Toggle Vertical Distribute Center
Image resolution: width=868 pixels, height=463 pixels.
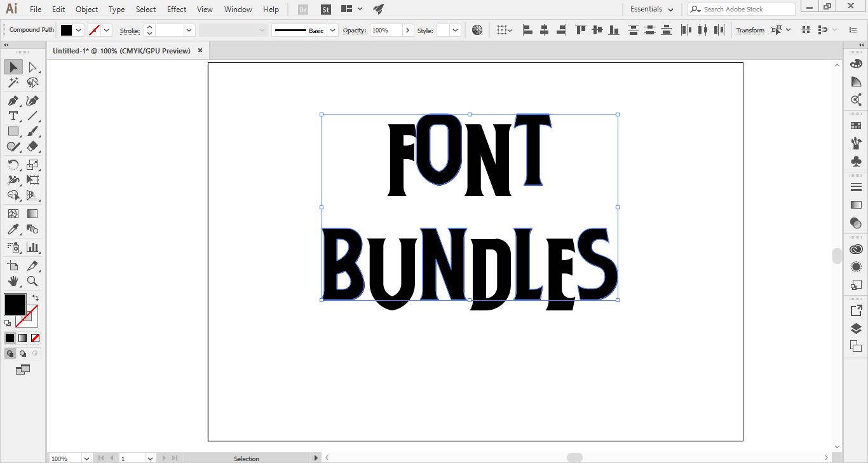point(650,30)
